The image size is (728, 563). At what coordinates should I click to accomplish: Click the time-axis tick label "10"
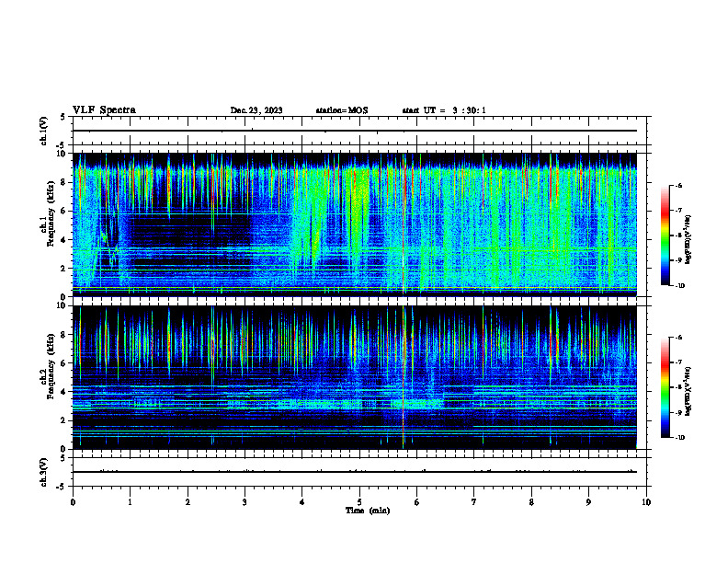click(x=646, y=502)
